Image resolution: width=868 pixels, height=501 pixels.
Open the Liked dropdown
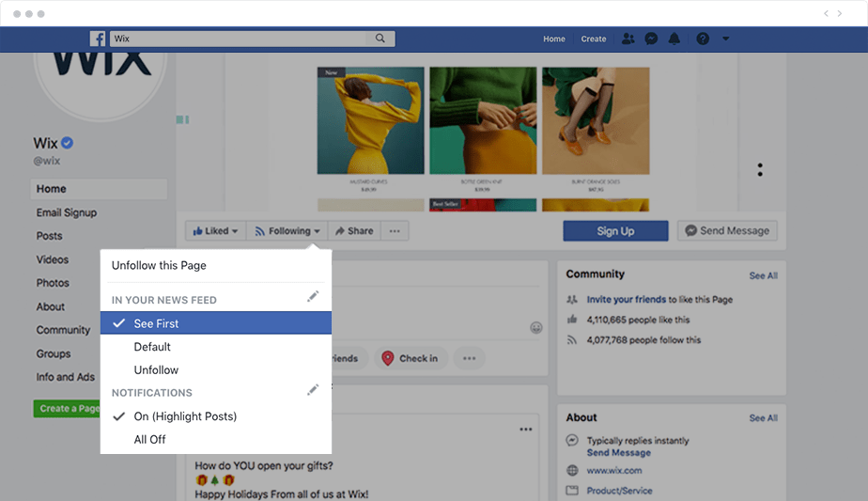[x=215, y=231]
